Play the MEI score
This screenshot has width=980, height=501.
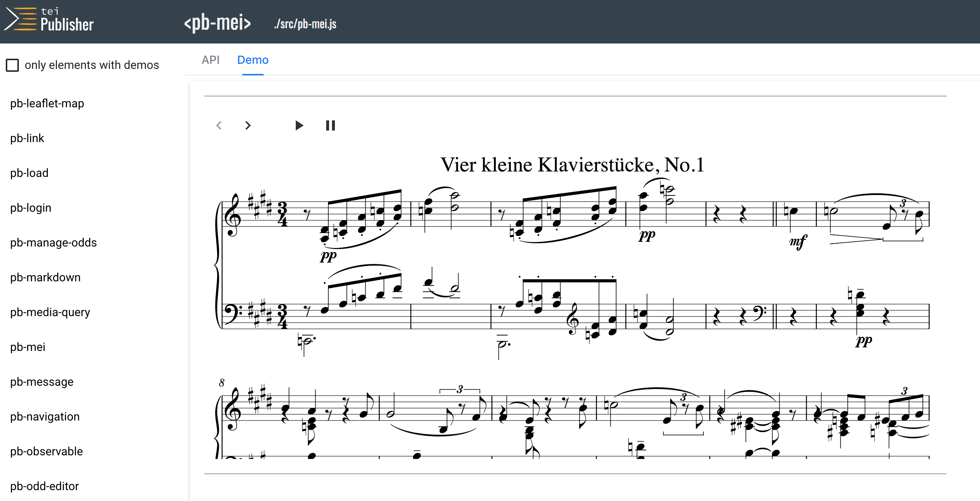pos(299,125)
